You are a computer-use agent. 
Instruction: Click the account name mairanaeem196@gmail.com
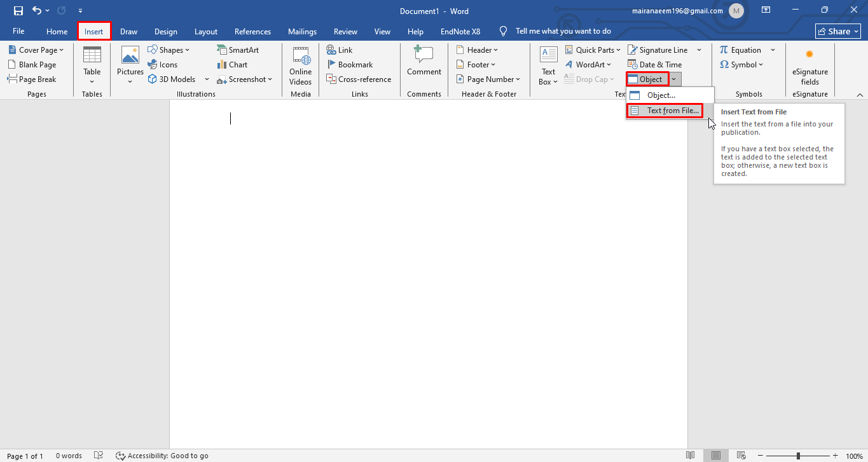pyautogui.click(x=677, y=11)
